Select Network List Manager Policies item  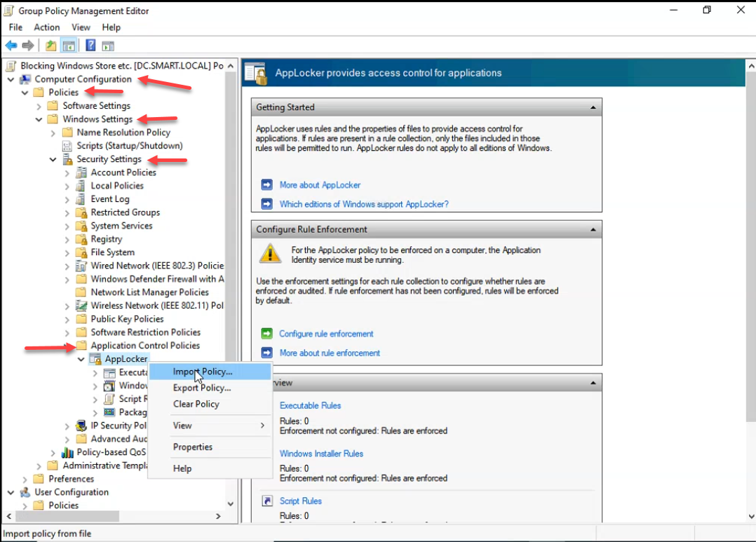[149, 292]
